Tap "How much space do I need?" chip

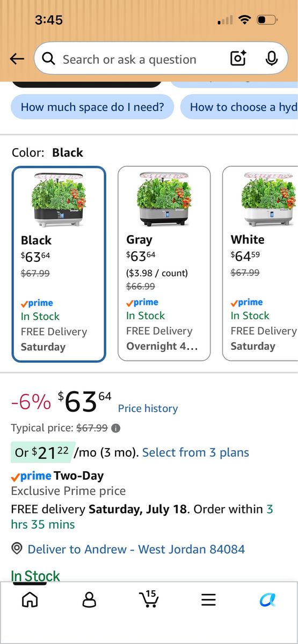pos(92,107)
